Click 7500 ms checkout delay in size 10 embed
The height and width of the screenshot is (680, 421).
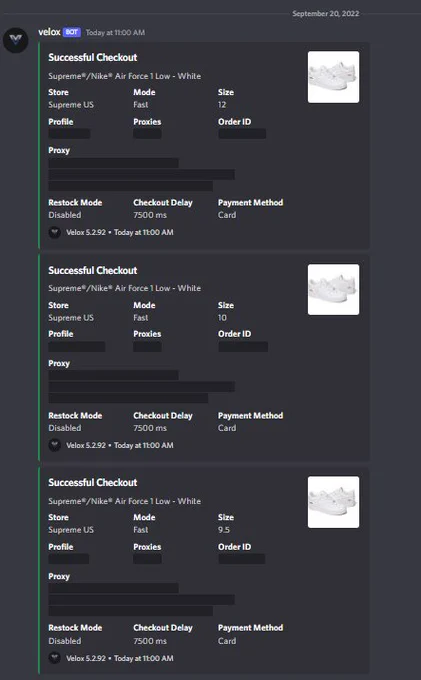tap(150, 428)
